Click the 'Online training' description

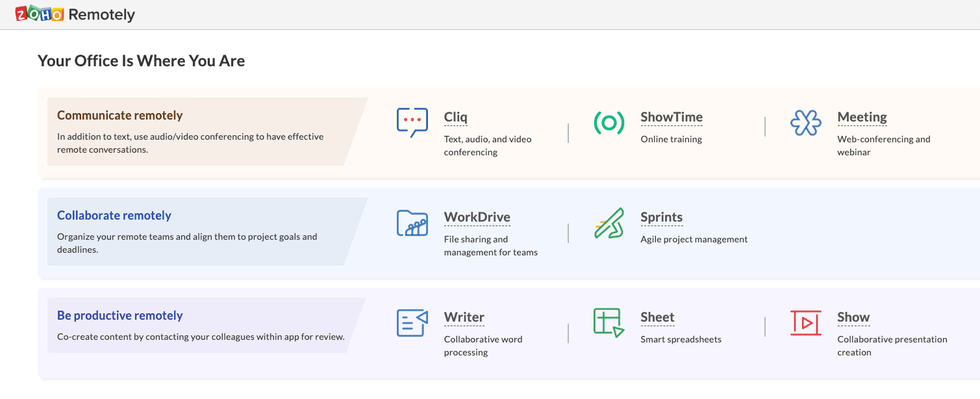point(672,139)
